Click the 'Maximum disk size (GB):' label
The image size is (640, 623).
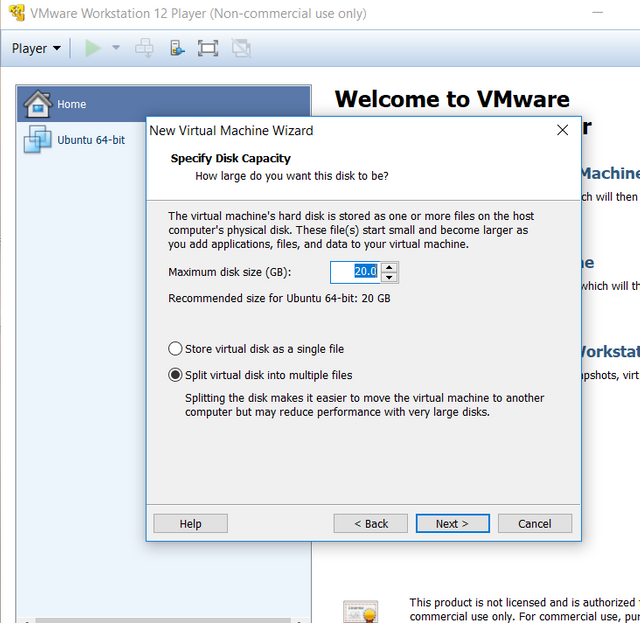[x=230, y=272]
